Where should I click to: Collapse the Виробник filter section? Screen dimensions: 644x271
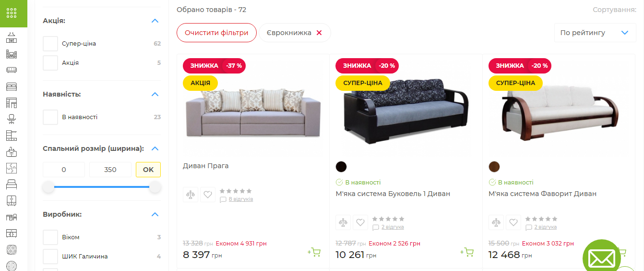tap(155, 214)
